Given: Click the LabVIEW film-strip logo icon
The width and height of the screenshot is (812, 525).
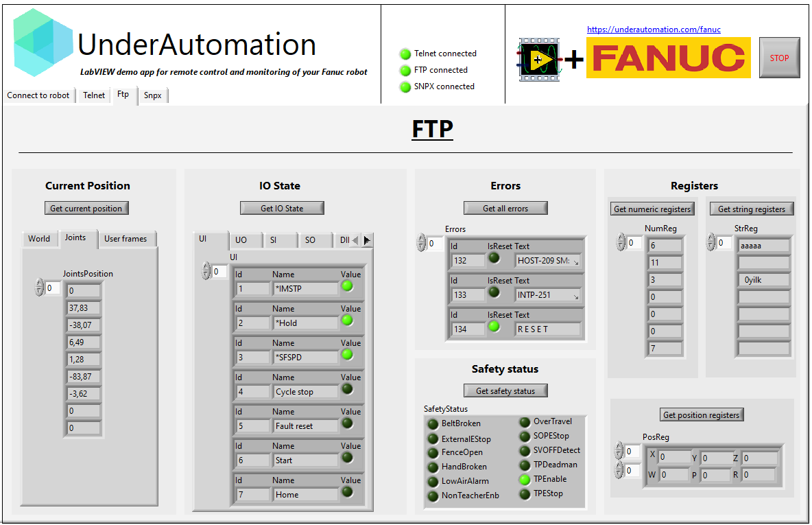Looking at the screenshot, I should 539,60.
